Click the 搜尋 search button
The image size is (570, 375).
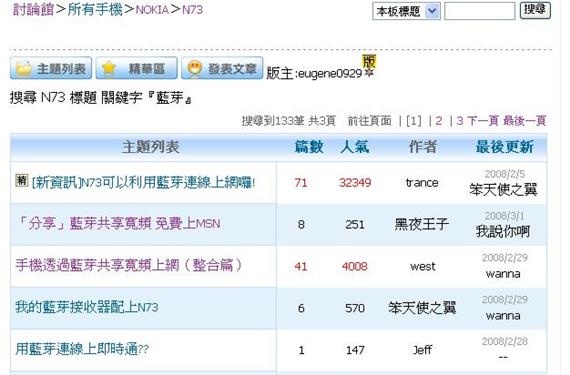[x=535, y=10]
